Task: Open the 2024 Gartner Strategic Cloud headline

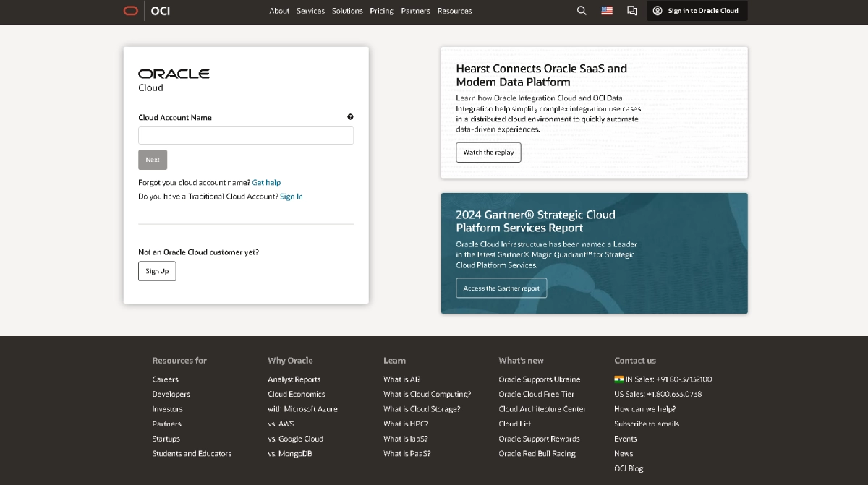Action: 535,221
